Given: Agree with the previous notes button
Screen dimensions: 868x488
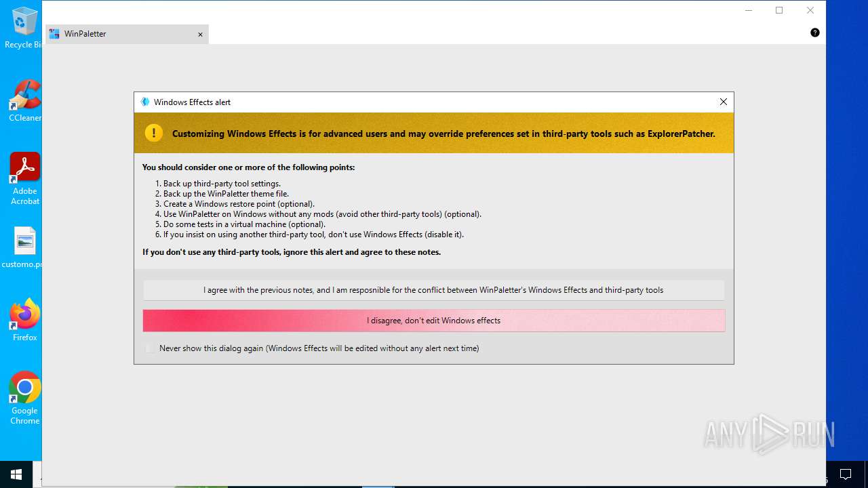Looking at the screenshot, I should pos(433,290).
